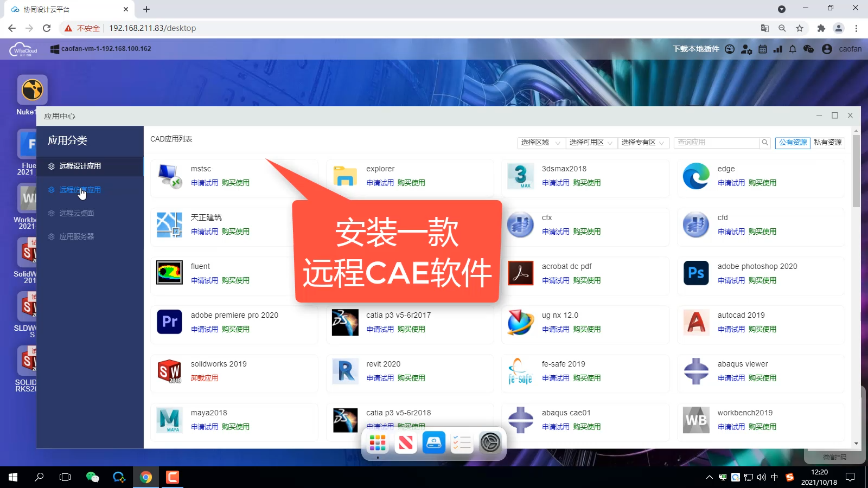Screen dimensions: 868x488
Task: Click the autocad 2019 icon
Action: (696, 322)
